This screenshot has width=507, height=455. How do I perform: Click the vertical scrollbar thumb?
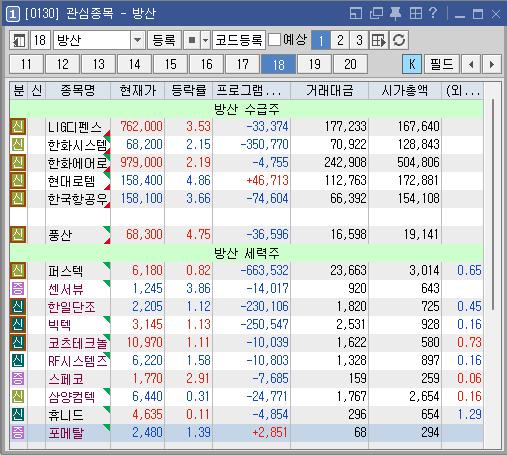(x=493, y=204)
